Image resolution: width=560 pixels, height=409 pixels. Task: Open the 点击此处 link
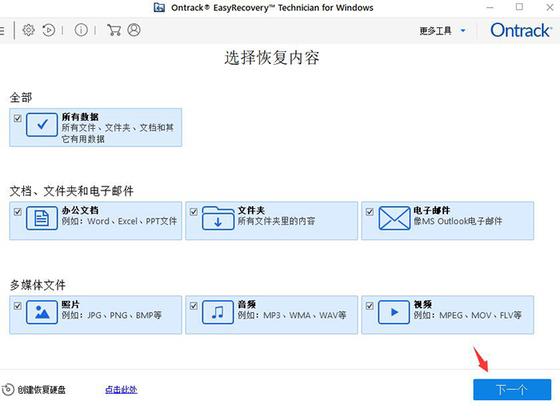121,390
